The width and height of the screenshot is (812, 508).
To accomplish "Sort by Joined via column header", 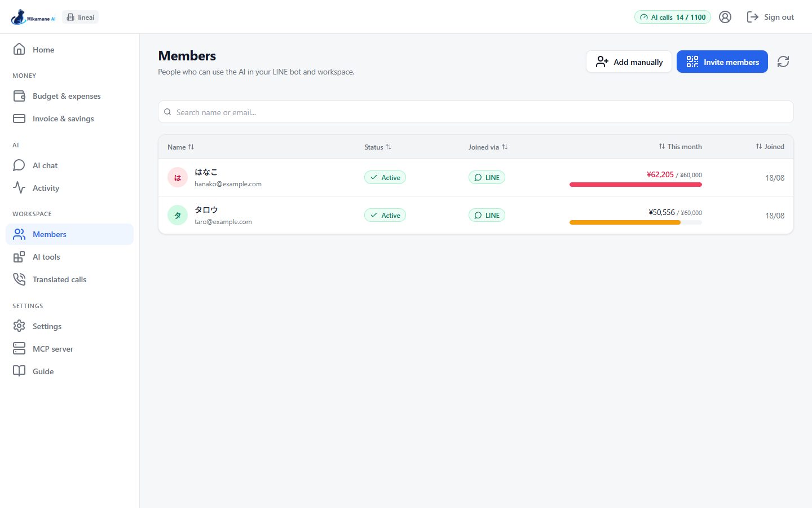I will [488, 147].
